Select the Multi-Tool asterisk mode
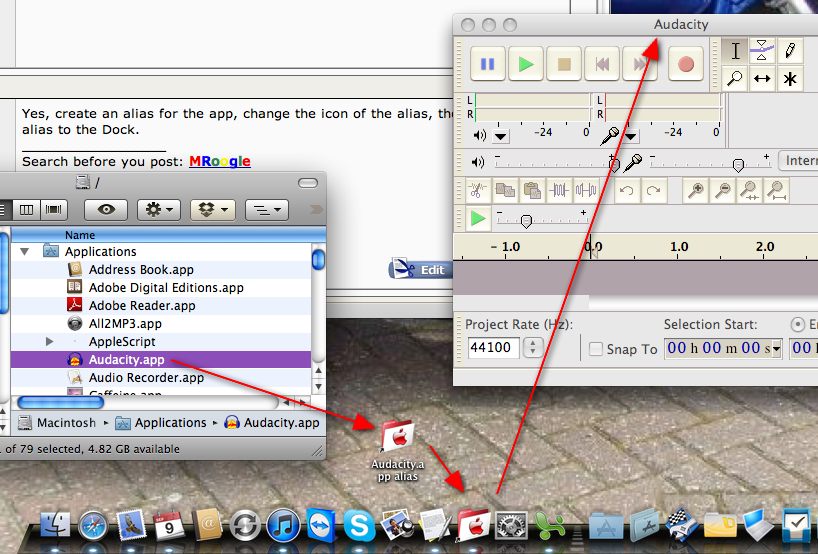Screen dimensions: 818x554 [790, 79]
